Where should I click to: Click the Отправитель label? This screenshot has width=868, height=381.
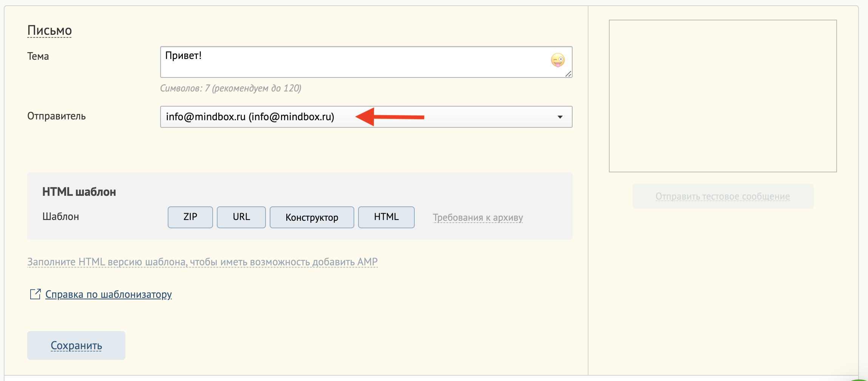coord(56,116)
